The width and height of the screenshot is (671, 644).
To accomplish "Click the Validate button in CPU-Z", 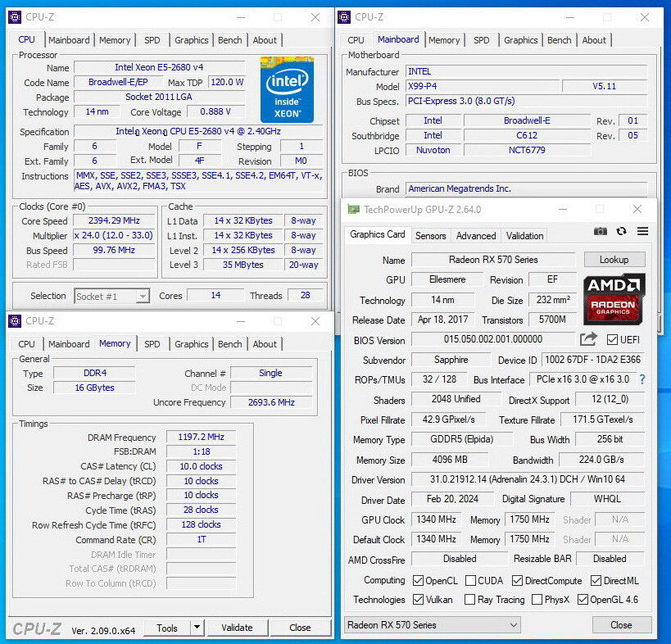I will click(x=237, y=628).
